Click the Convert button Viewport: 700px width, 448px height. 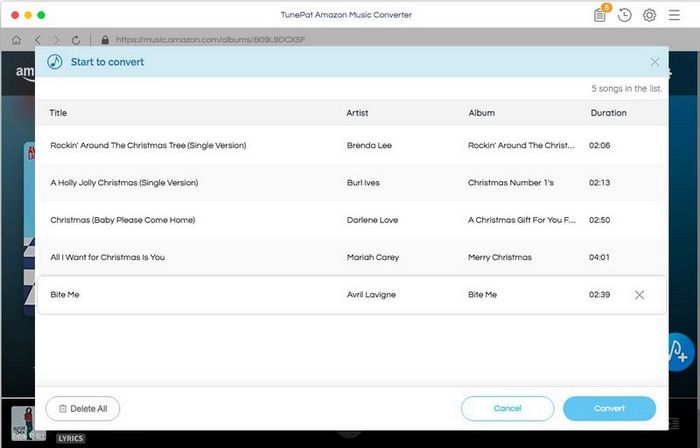609,408
